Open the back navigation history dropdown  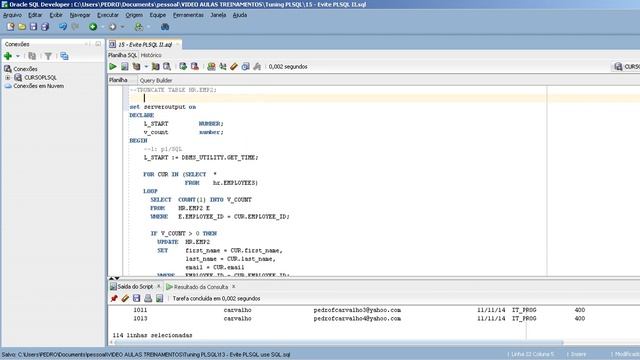(x=102, y=27)
